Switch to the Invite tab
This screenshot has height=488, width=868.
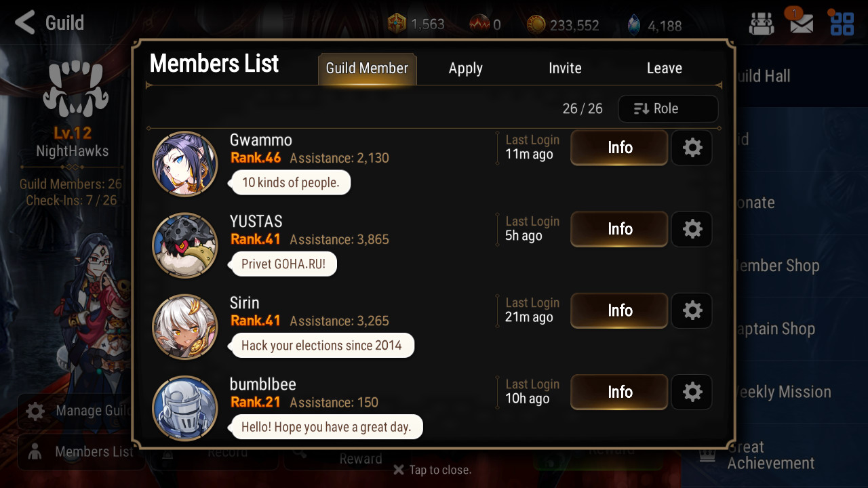pyautogui.click(x=565, y=68)
